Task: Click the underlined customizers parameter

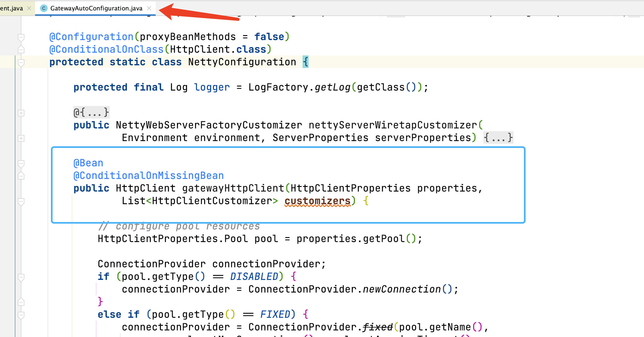Action: tap(317, 201)
